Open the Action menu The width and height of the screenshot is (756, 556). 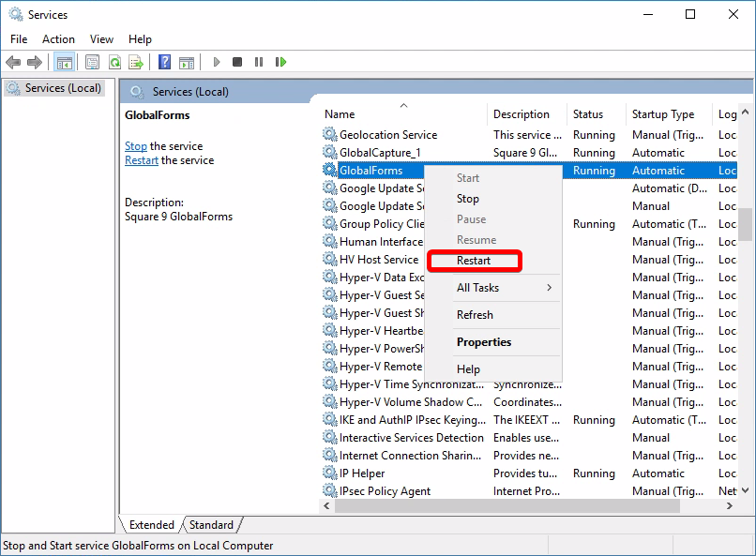(58, 39)
